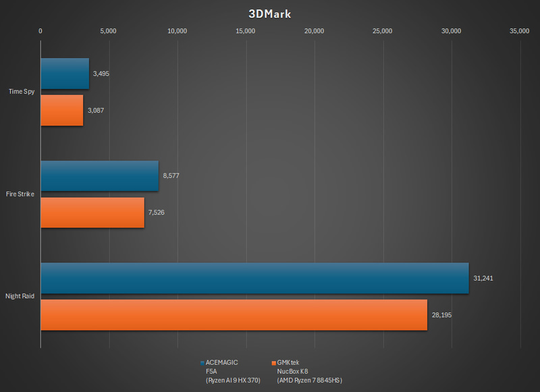Click the blue Fire Strike bar
540x392 pixels.
click(100, 177)
